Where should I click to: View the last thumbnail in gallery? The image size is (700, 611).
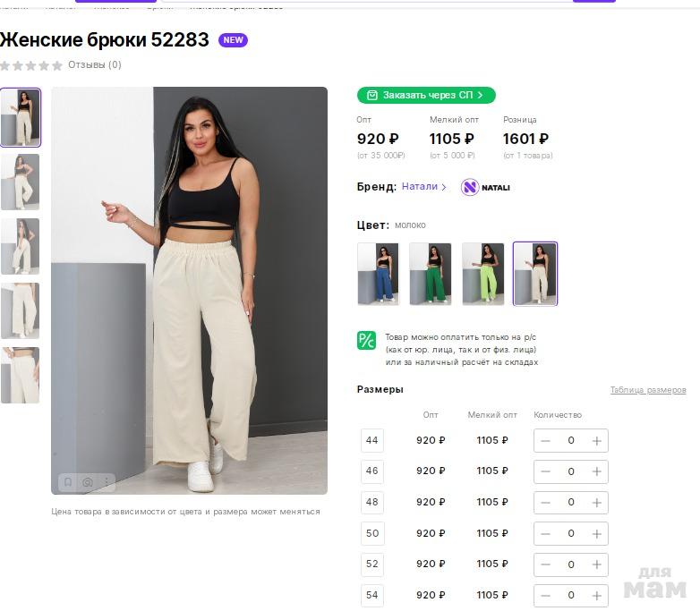(20, 375)
